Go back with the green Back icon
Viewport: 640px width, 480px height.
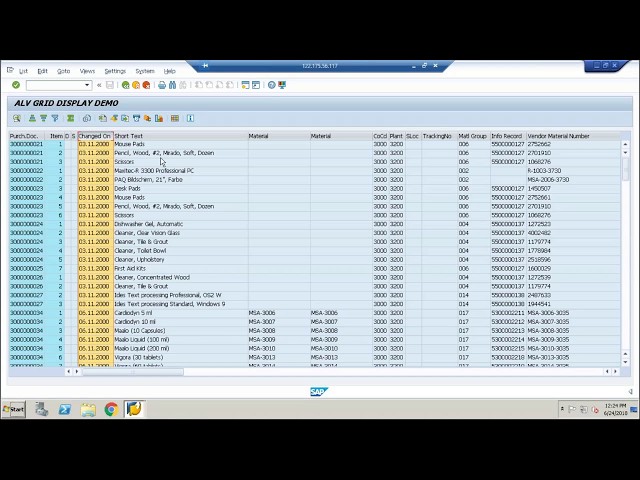pyautogui.click(x=126, y=85)
